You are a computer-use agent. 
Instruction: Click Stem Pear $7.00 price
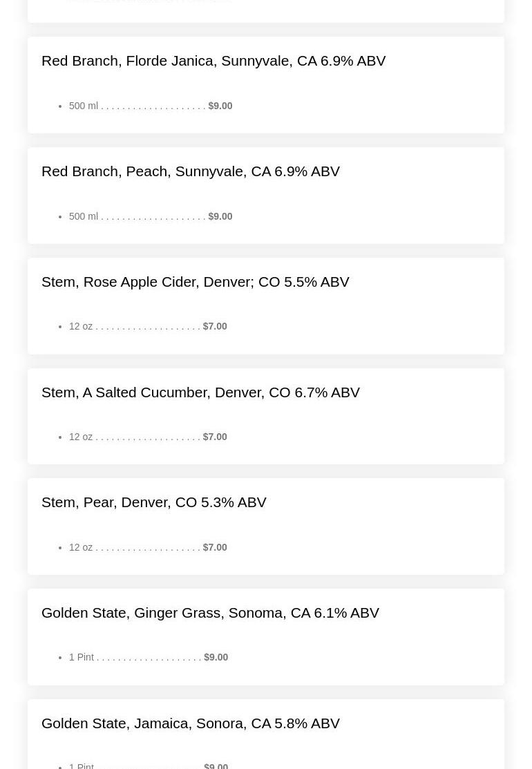pos(215,547)
